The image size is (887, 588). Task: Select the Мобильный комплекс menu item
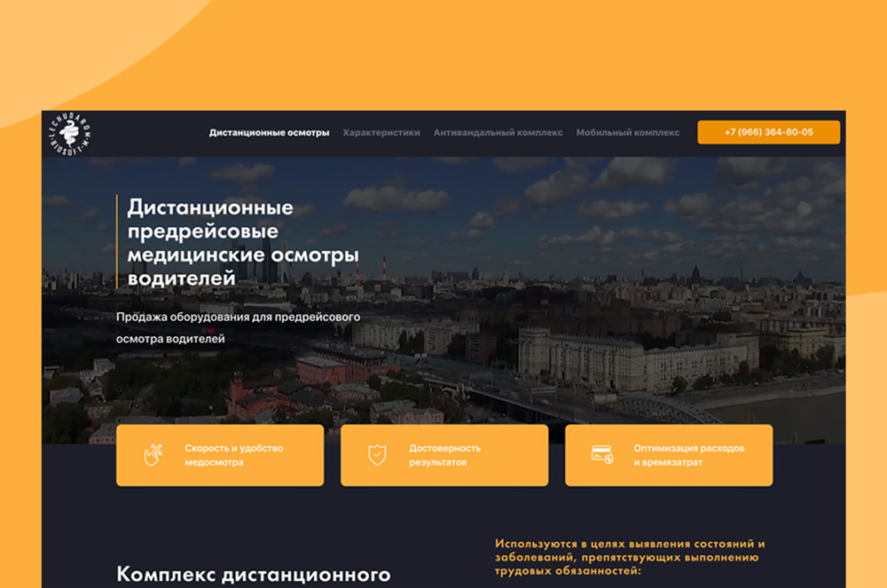tap(628, 133)
